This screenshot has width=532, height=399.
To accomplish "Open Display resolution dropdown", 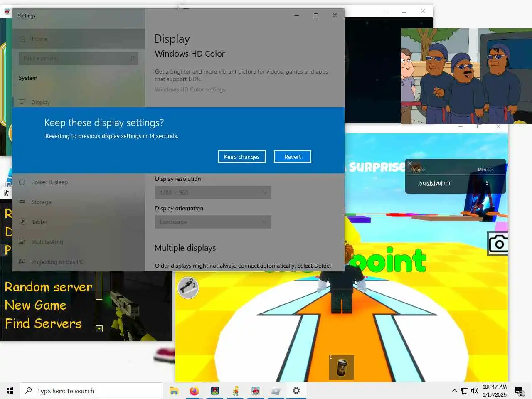I will (213, 192).
